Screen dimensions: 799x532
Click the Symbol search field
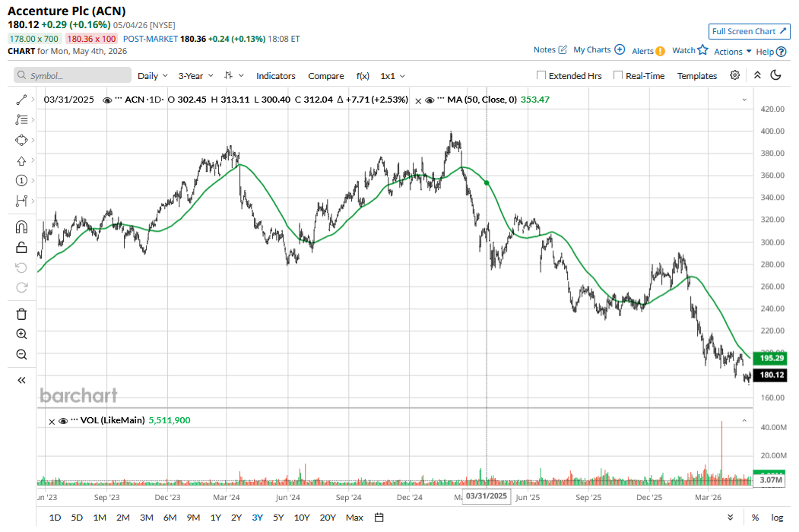coord(72,75)
